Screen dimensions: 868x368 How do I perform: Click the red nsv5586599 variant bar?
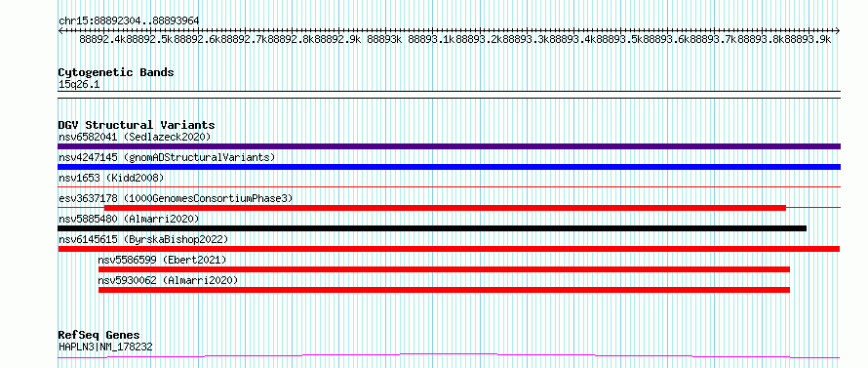(x=444, y=269)
